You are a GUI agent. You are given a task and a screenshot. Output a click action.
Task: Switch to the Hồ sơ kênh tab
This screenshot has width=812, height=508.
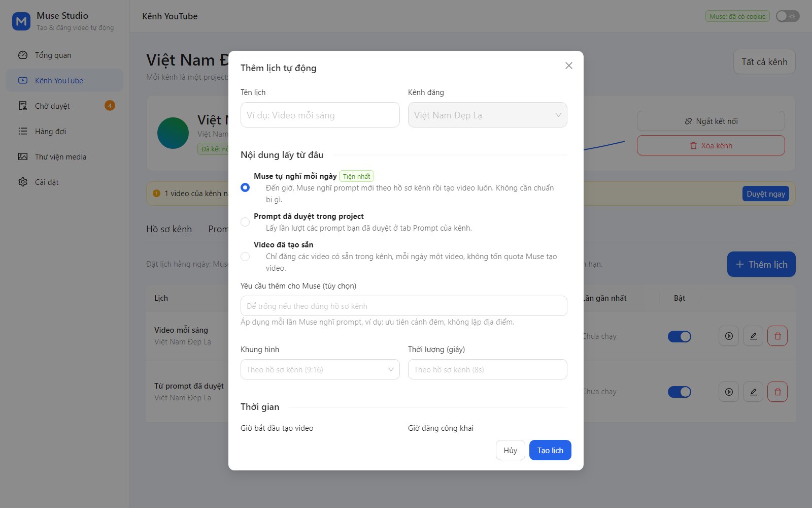[x=169, y=229]
